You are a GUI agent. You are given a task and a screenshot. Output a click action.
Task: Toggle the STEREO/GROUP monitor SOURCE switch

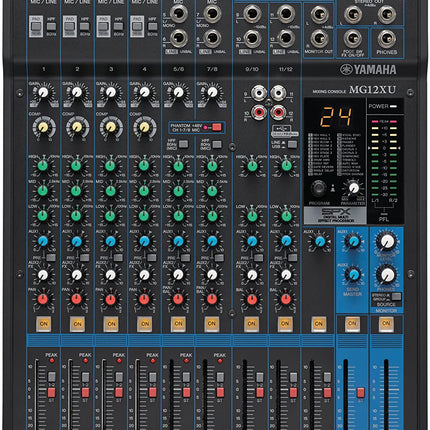coord(396,296)
